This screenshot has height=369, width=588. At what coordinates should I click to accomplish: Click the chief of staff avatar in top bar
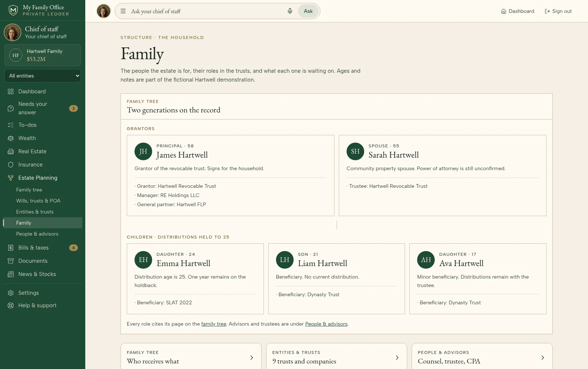[104, 11]
